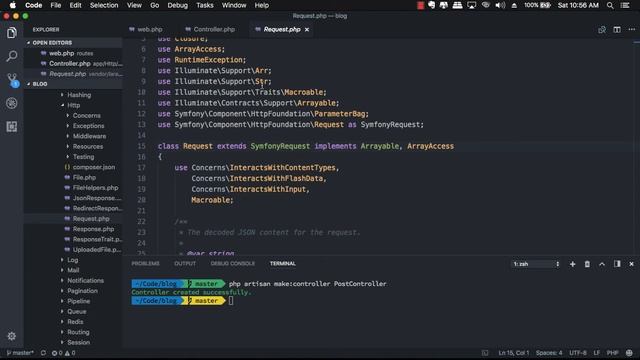The image size is (640, 360).
Task: Click the sync changes icon in status bar
Action: point(43,353)
